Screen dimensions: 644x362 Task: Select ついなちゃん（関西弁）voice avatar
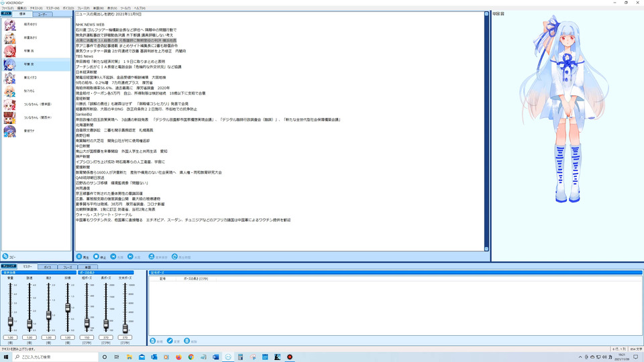(10, 118)
